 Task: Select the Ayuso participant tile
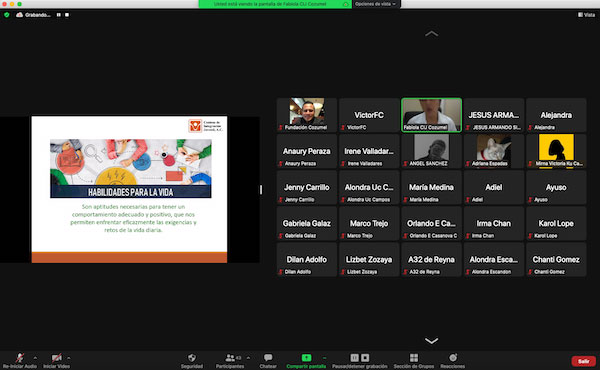click(556, 187)
